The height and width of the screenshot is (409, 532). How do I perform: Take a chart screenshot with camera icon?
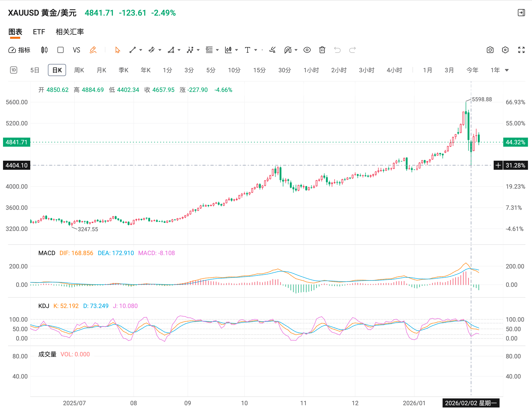tap(490, 50)
